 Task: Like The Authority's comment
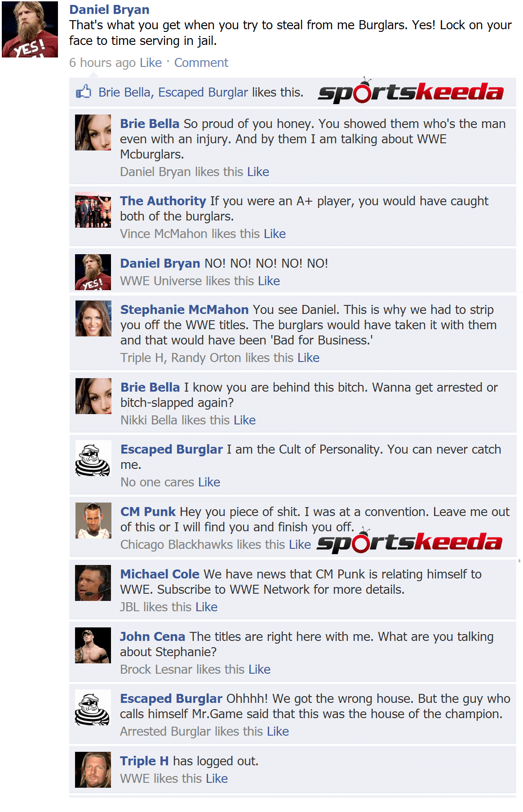pyautogui.click(x=275, y=234)
